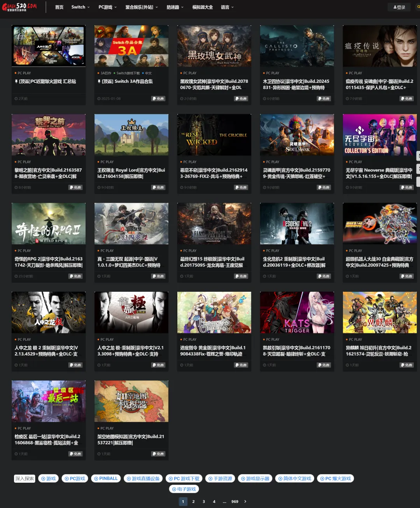The image size is (420, 508).
Task: Select the PC游戏 tag pill
Action: [75, 478]
